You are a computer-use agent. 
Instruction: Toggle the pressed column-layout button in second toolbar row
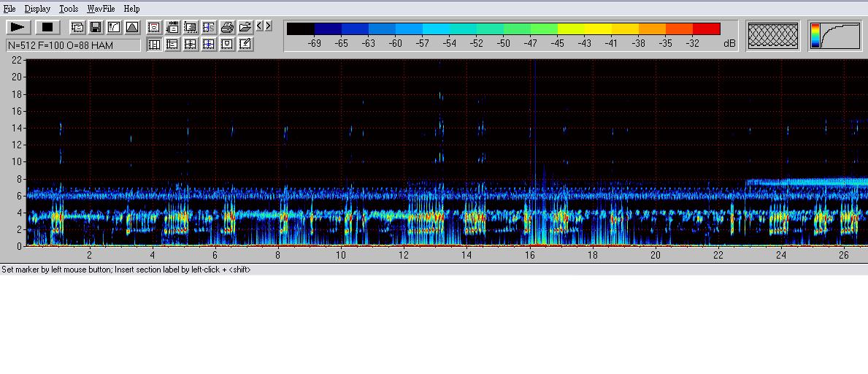point(154,44)
